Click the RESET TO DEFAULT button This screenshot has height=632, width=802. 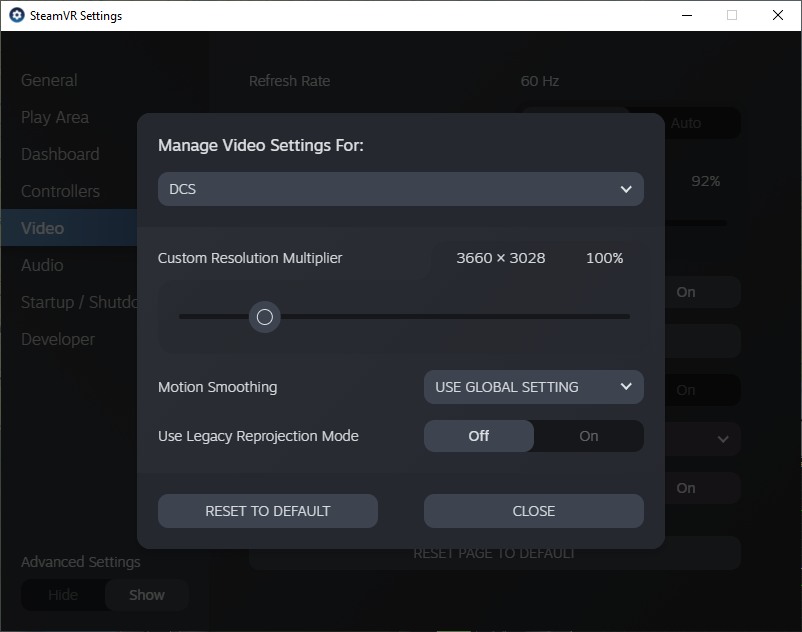[x=268, y=511]
